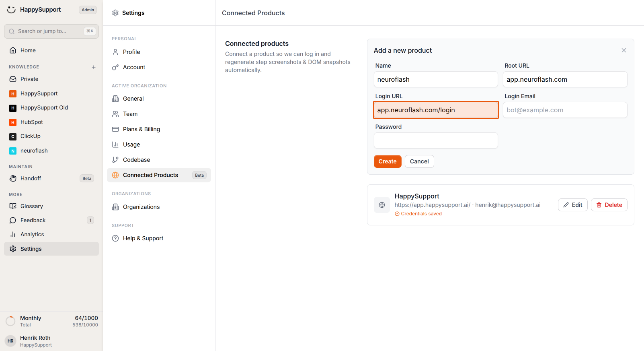The width and height of the screenshot is (644, 351).
Task: Click the Login Email input field
Action: point(565,110)
